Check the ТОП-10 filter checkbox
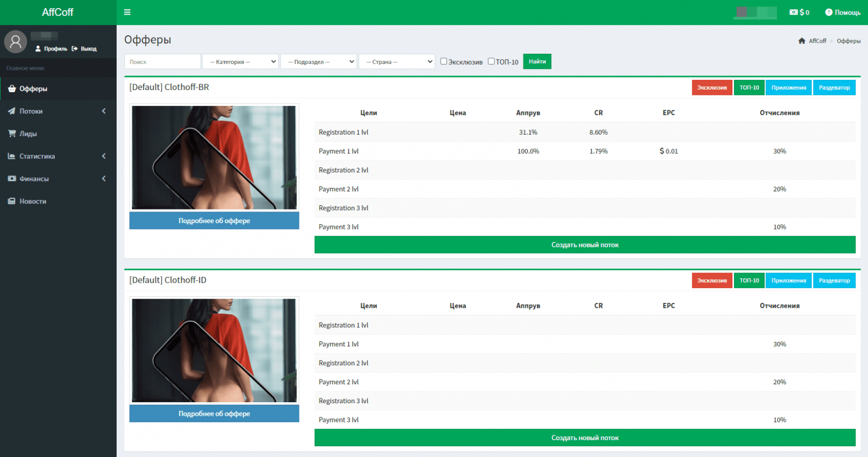The height and width of the screenshot is (457, 868). coord(491,61)
